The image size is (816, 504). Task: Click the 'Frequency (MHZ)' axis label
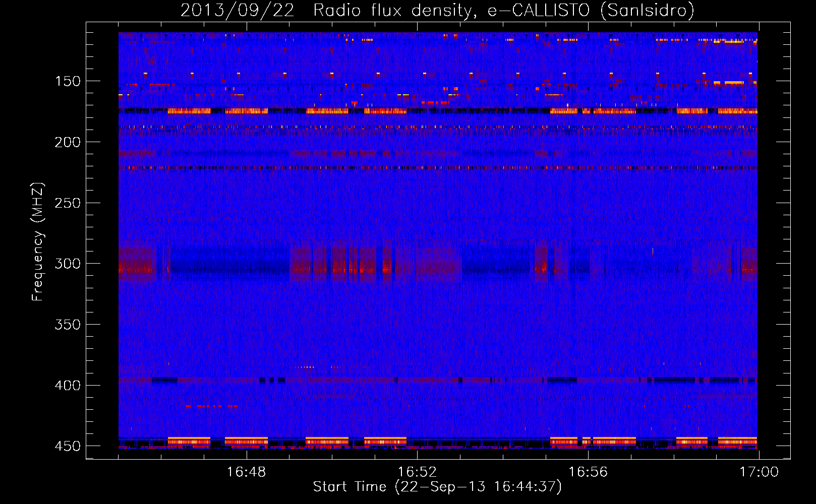[x=38, y=242]
